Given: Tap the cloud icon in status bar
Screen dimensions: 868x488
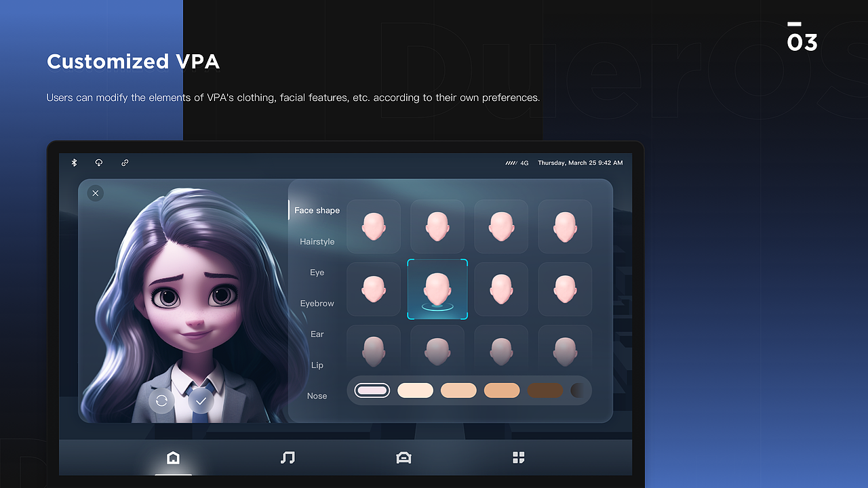Looking at the screenshot, I should tap(99, 163).
